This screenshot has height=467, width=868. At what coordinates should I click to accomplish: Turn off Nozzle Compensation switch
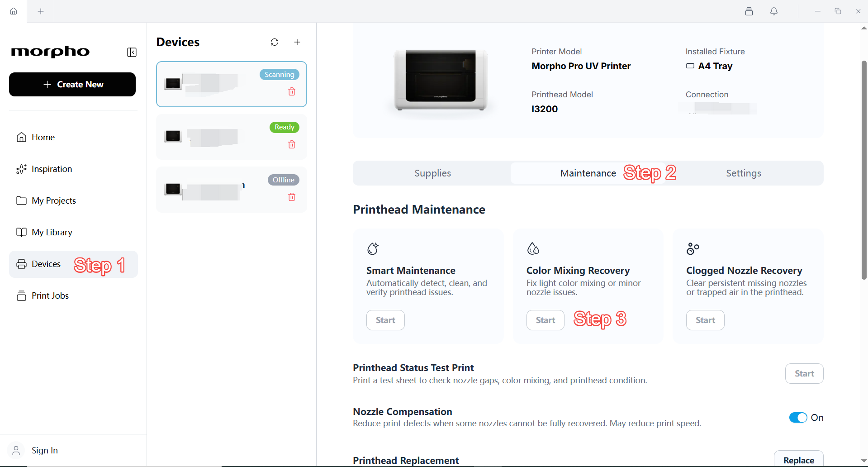click(798, 418)
